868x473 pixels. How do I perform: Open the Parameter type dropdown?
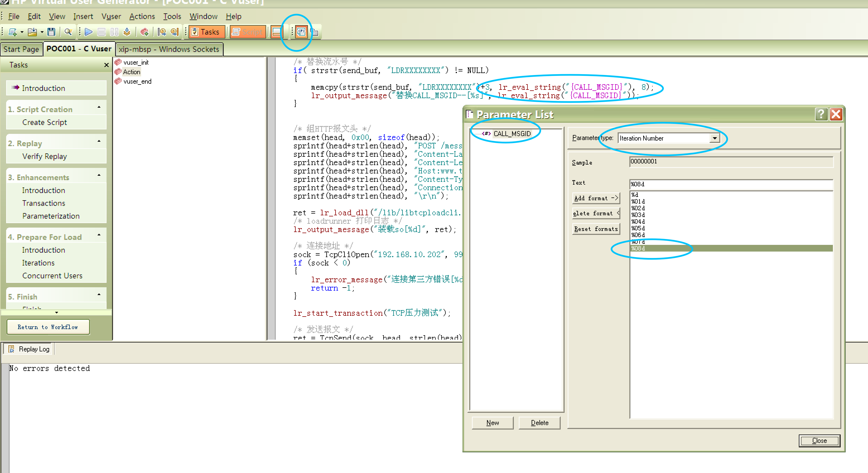(714, 138)
